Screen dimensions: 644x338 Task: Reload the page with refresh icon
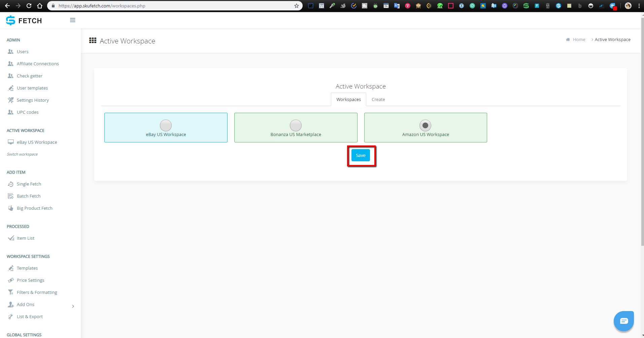(29, 6)
